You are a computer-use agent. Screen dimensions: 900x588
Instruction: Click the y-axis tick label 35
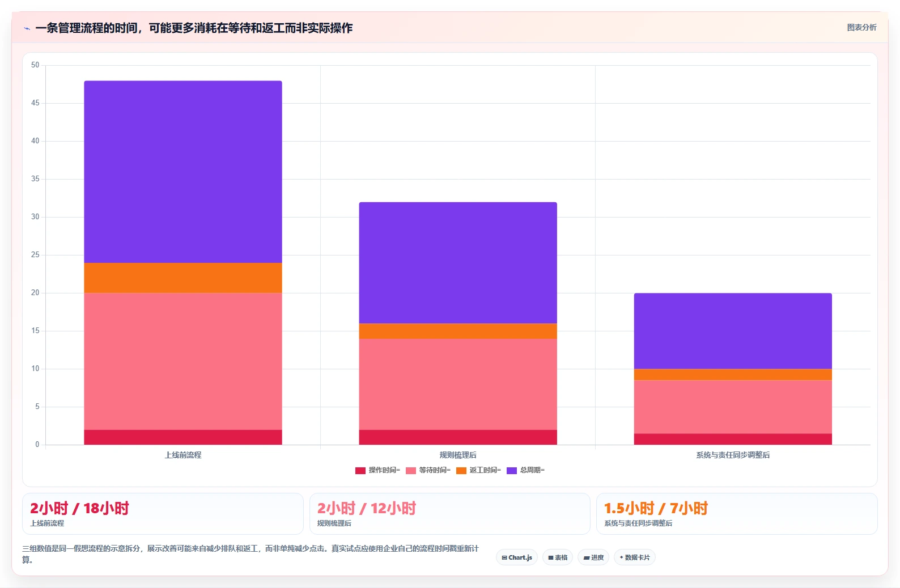(x=35, y=179)
